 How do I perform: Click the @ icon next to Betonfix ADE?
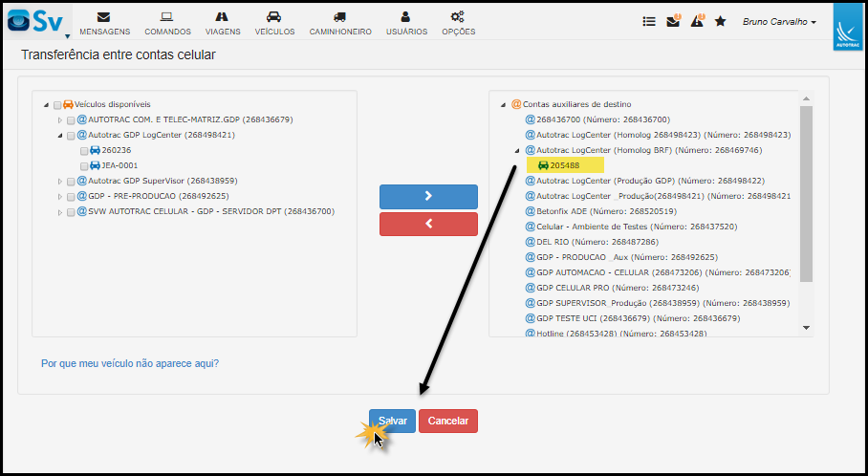click(x=530, y=211)
